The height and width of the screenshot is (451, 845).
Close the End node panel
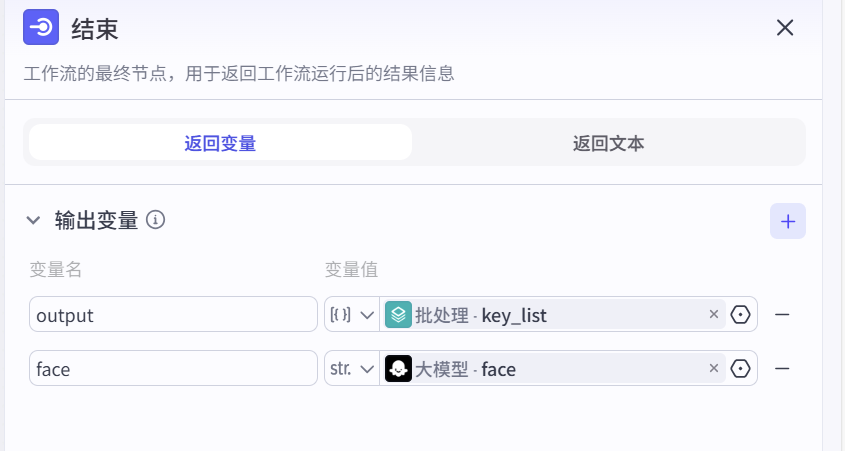pos(785,28)
